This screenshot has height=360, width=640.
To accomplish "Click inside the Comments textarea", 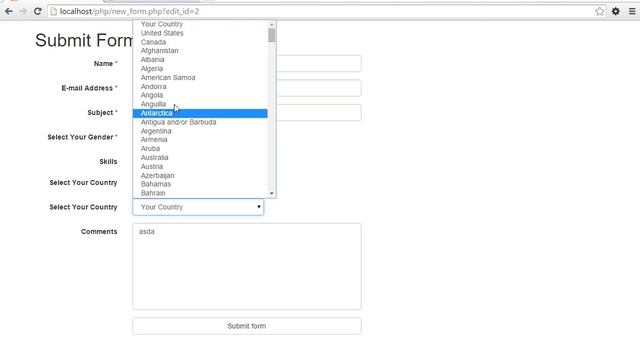I will pyautogui.click(x=247, y=266).
